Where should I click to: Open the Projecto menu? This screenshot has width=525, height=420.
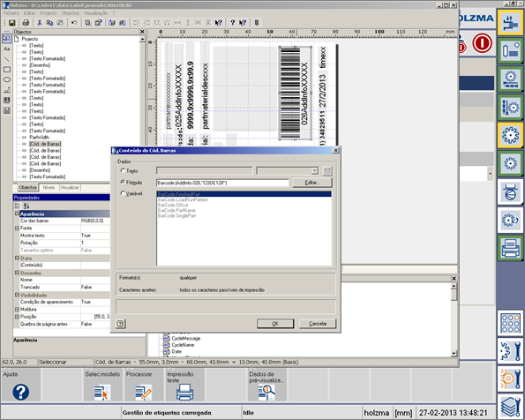[49, 13]
